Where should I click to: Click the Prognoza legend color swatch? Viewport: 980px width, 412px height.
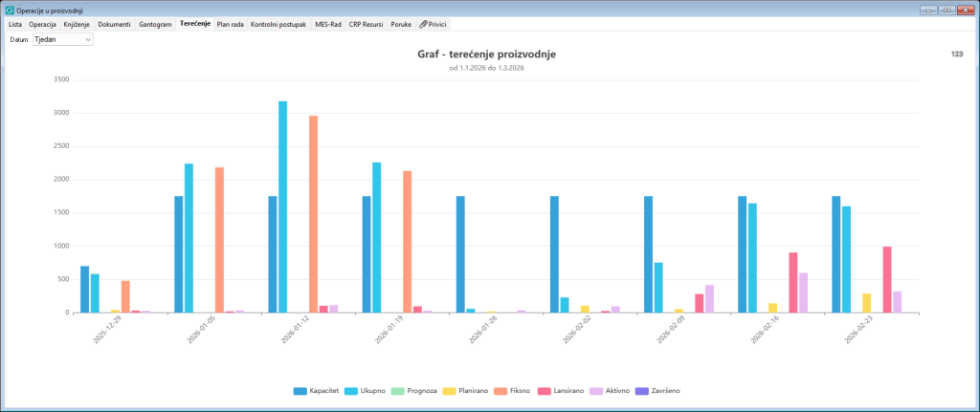point(398,391)
